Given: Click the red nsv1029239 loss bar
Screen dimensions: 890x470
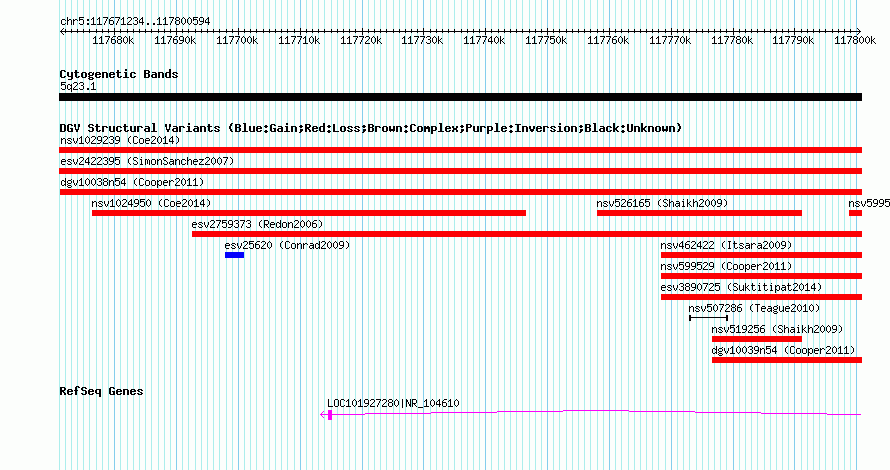Looking at the screenshot, I should [460, 150].
